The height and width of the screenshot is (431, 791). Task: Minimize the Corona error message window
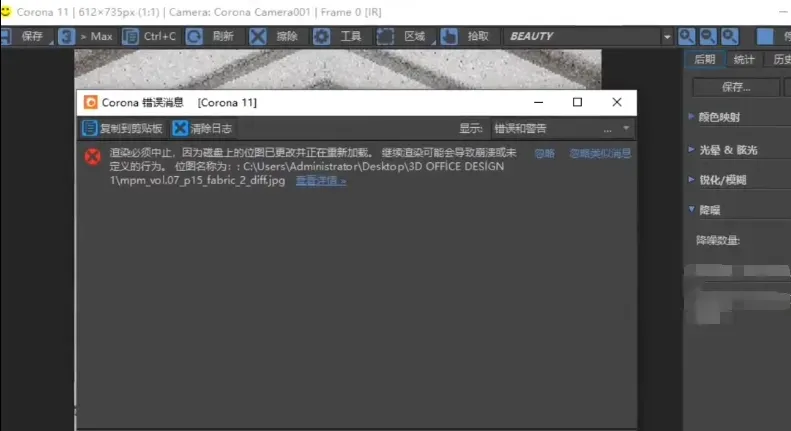coord(538,102)
